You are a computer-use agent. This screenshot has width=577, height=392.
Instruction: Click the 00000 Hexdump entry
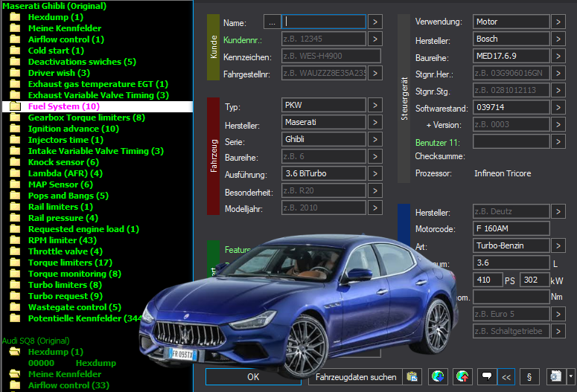pyautogui.click(x=72, y=363)
